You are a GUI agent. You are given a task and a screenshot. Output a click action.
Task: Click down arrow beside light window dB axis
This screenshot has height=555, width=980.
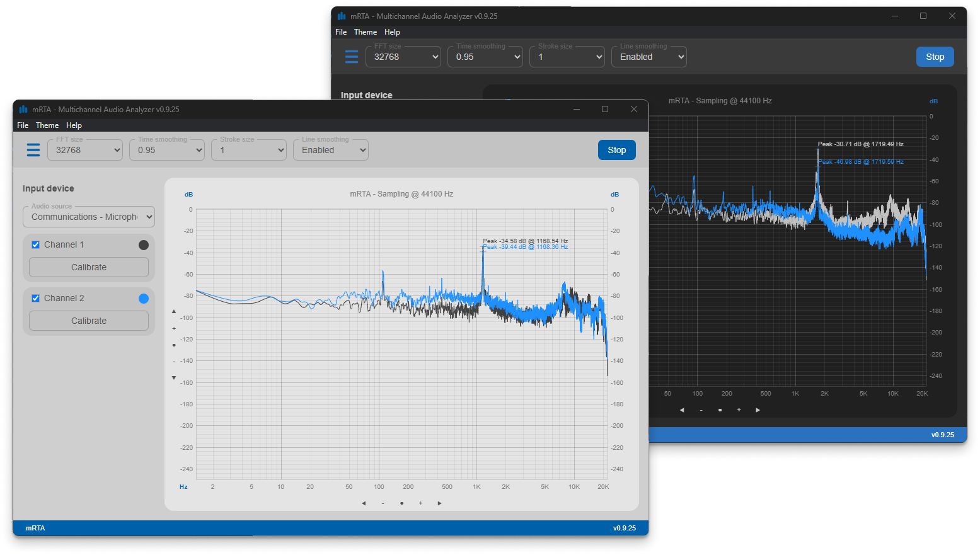click(174, 378)
